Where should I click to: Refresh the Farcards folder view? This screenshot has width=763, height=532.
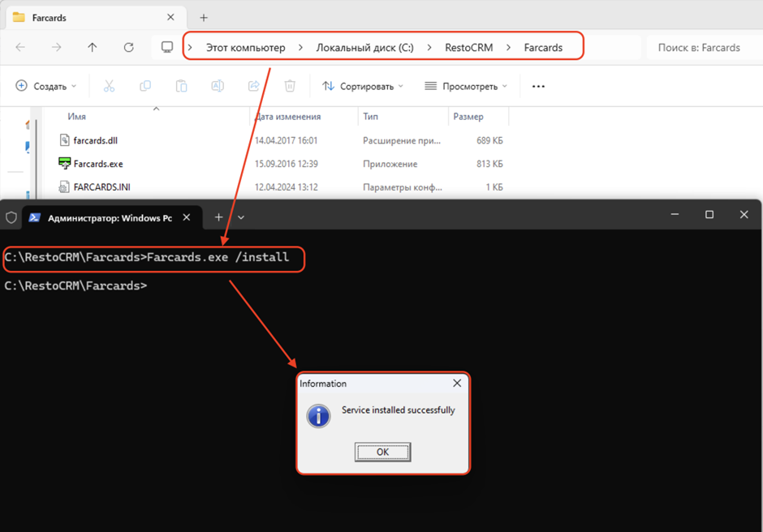pyautogui.click(x=128, y=48)
